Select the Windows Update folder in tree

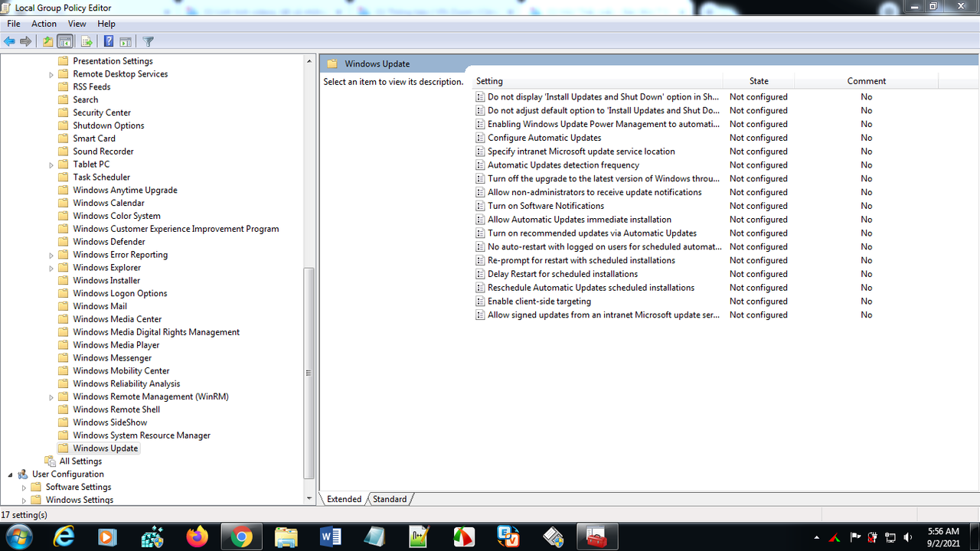pos(106,448)
